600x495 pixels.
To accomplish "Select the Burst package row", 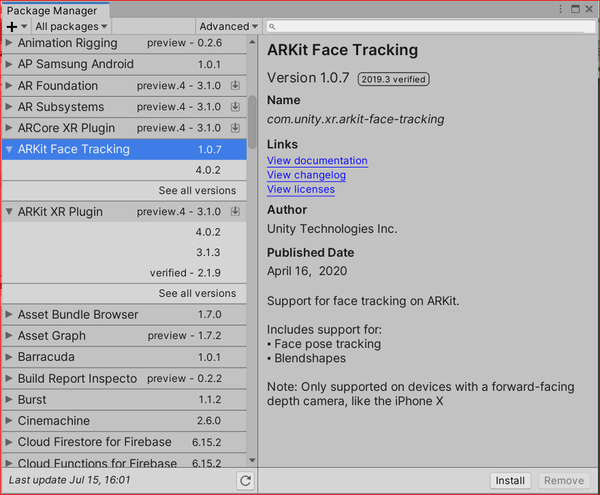I will pyautogui.click(x=124, y=399).
